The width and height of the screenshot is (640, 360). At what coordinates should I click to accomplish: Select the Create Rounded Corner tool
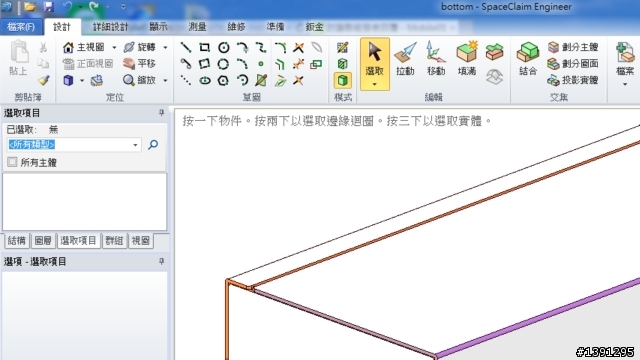(280, 47)
